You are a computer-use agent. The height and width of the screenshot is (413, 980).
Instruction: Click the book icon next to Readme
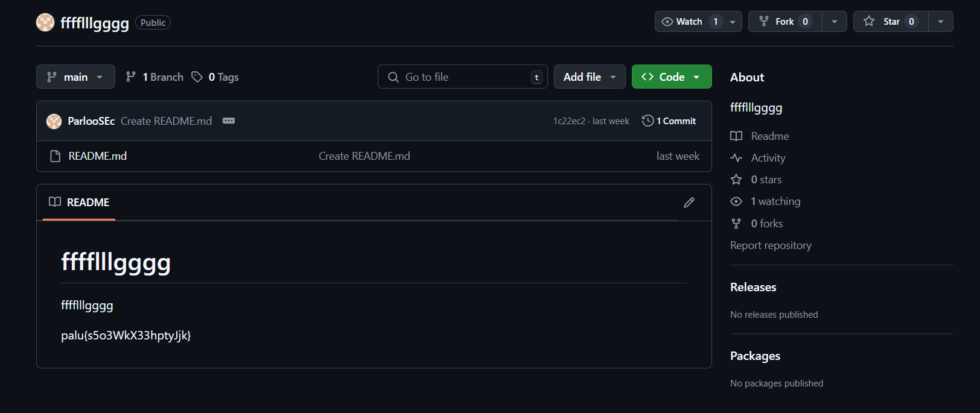(x=736, y=136)
